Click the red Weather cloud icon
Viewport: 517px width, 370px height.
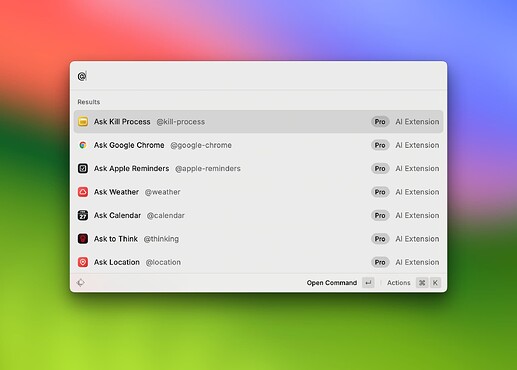83,192
